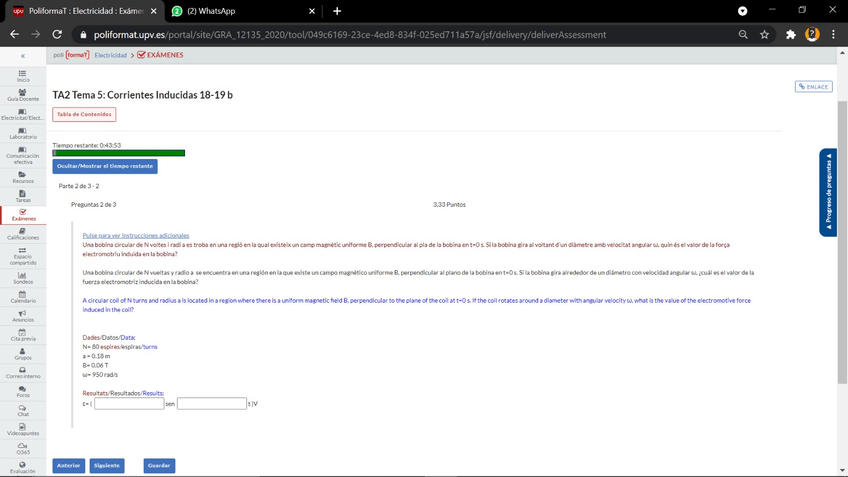Toggle the remaining time display

click(x=105, y=166)
